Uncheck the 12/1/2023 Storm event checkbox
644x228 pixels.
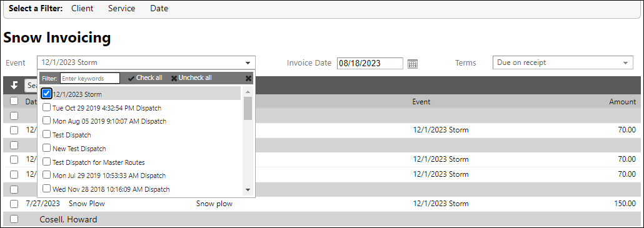click(46, 94)
